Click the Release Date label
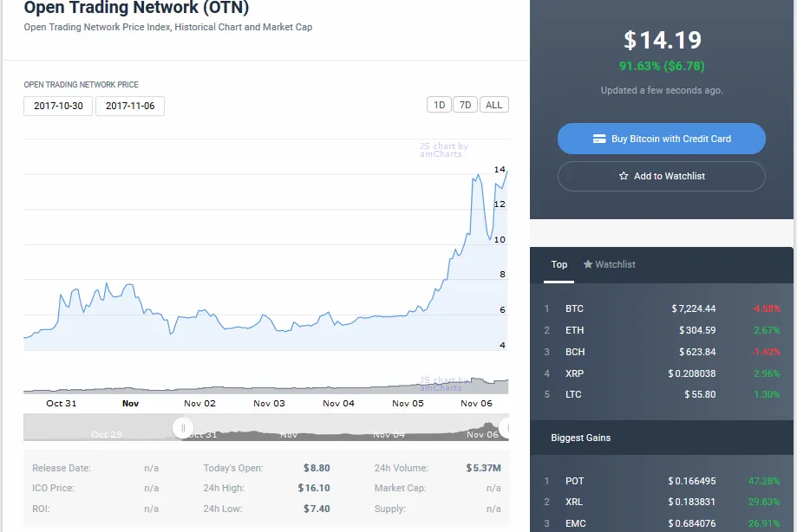This screenshot has height=532, width=797. pos(62,468)
